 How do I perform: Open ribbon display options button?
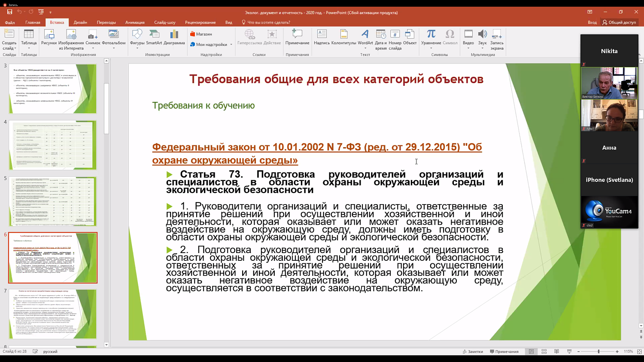coord(590,12)
